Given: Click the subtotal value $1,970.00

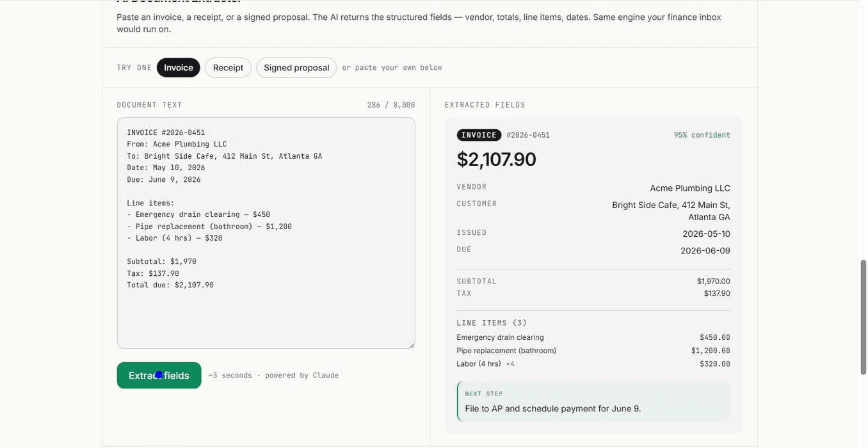Looking at the screenshot, I should click(713, 282).
